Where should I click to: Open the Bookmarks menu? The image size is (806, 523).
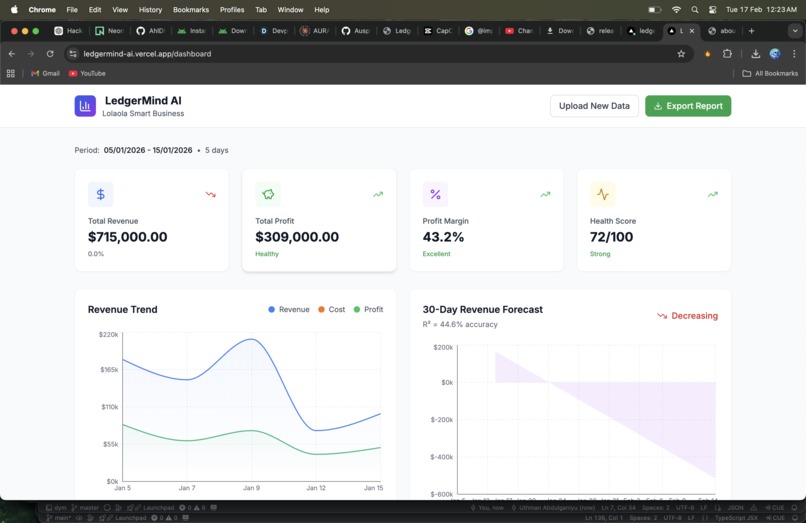(x=191, y=10)
